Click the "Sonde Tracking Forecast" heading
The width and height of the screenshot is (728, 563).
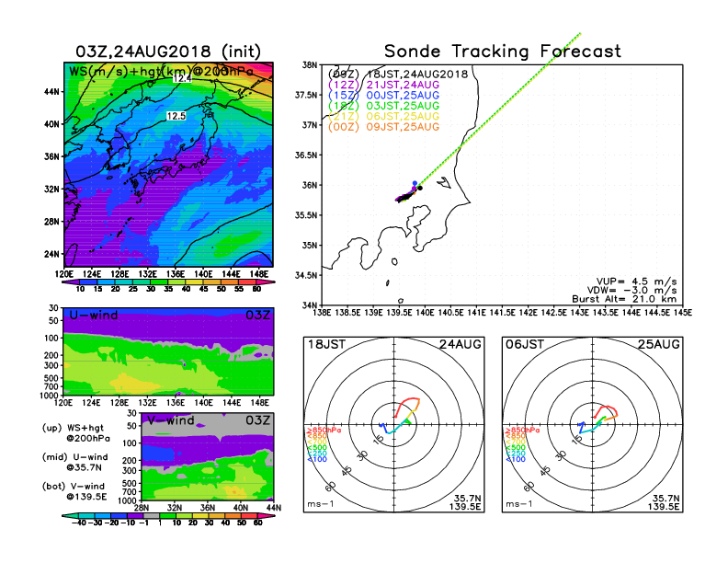point(503,52)
